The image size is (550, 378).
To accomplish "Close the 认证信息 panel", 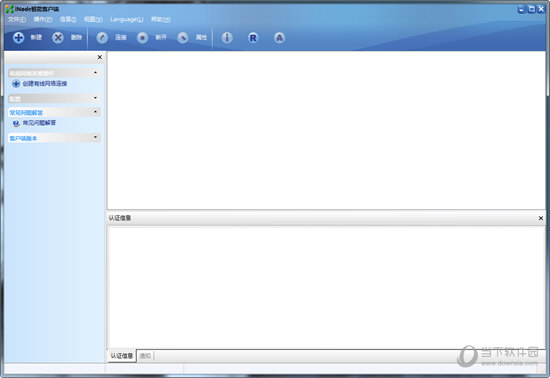I will click(541, 218).
